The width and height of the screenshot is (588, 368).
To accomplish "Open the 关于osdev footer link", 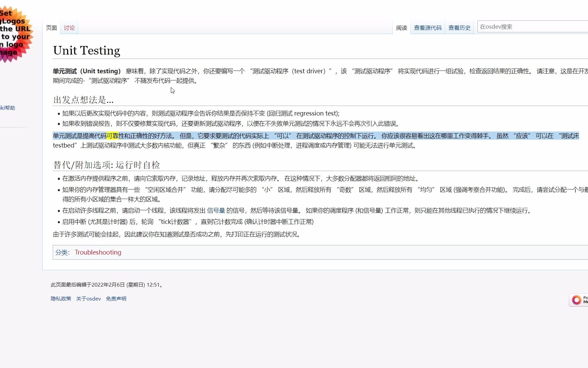I will [88, 298].
